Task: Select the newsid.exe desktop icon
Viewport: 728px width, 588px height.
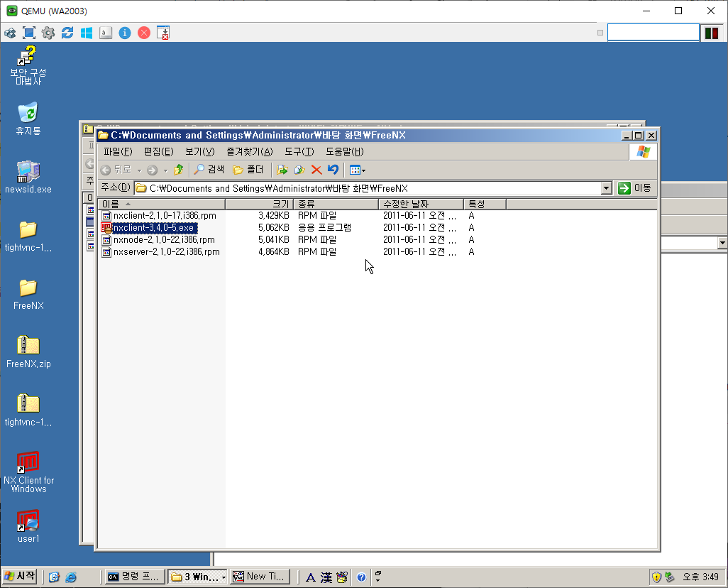Action: click(x=28, y=177)
